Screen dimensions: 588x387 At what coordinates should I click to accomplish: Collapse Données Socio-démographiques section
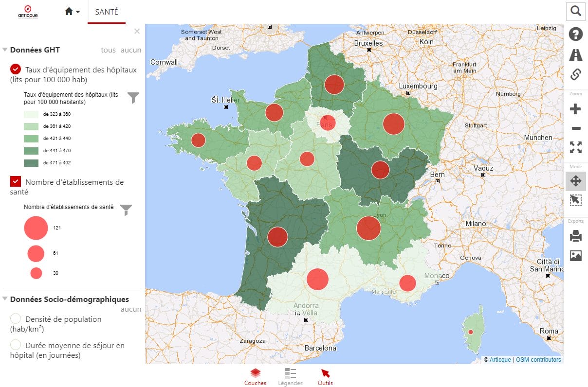[4, 299]
